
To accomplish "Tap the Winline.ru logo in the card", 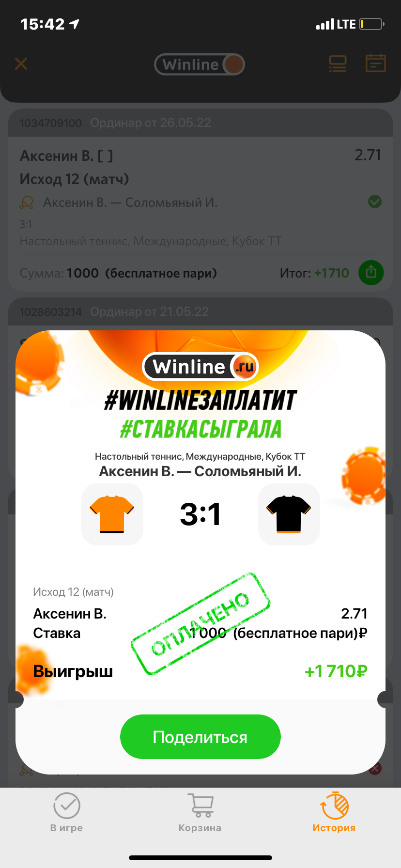I will (200, 367).
